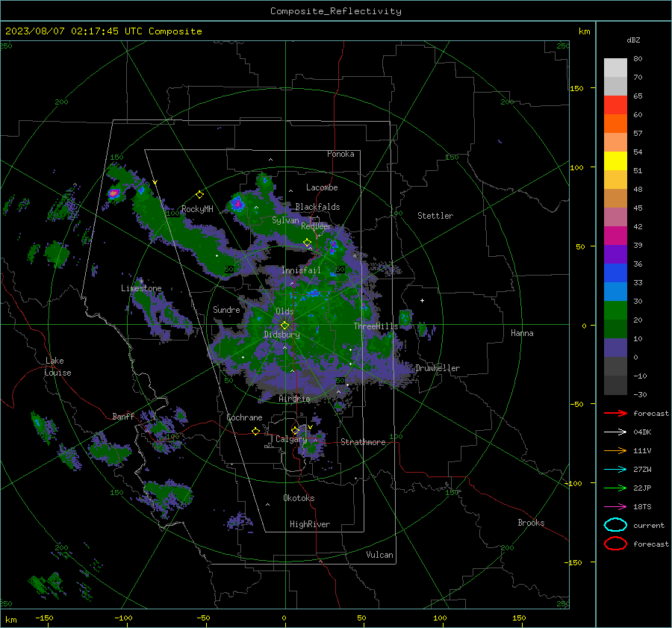
Task: Click the red swatch between 65 and 60 dBZ
Action: (x=615, y=105)
